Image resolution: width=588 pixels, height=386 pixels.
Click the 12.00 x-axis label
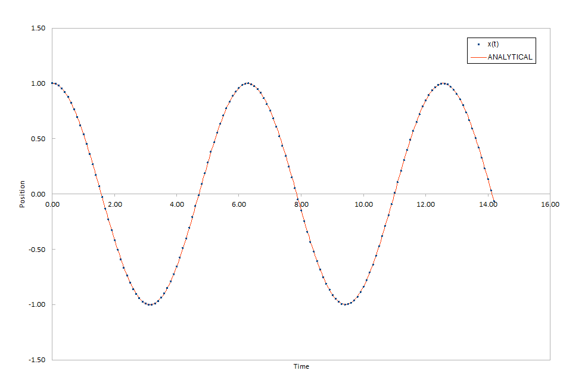click(425, 204)
